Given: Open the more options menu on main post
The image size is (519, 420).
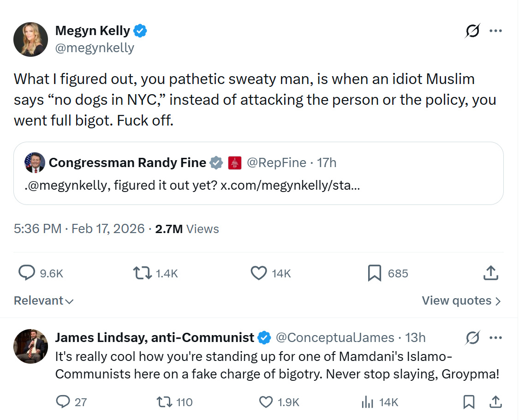Looking at the screenshot, I should coord(495,31).
